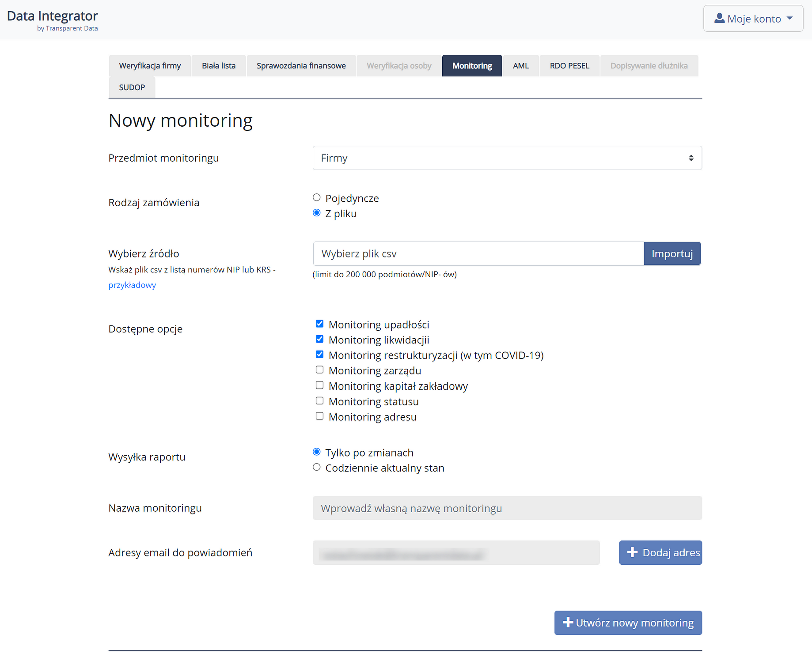Uncheck Monitoring restrukturyzacji checkbox
This screenshot has width=812, height=657.
[319, 355]
